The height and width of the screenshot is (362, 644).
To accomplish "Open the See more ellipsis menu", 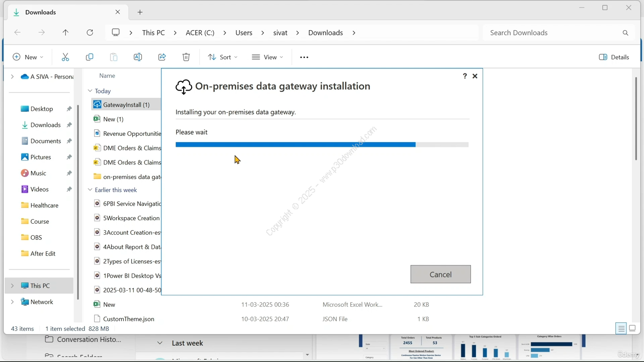I will 304,57.
